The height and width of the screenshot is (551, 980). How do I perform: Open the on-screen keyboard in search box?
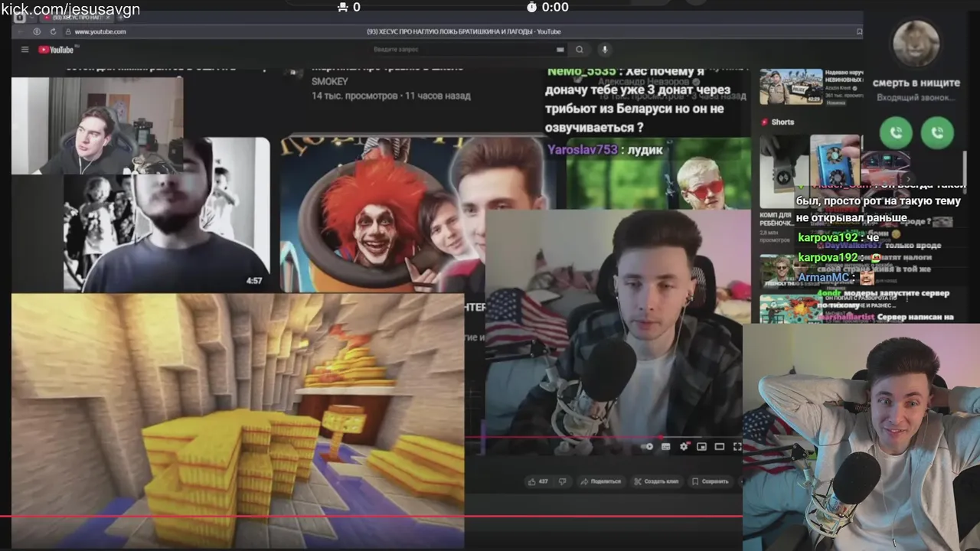pos(560,50)
